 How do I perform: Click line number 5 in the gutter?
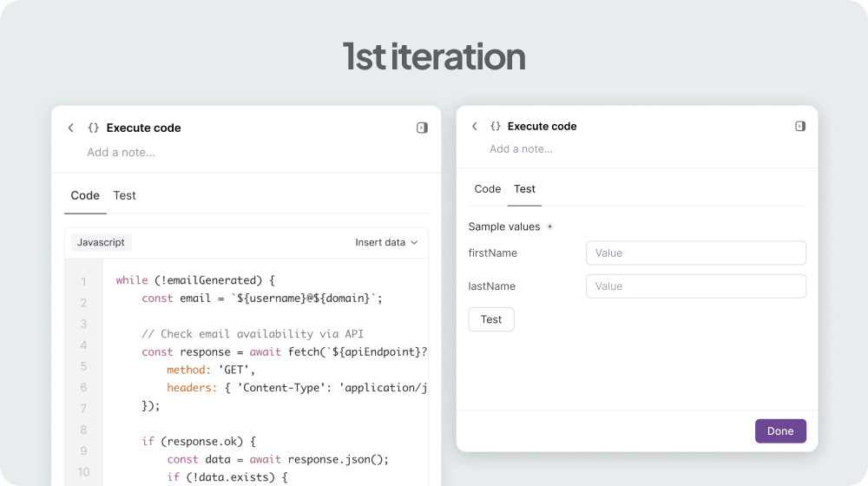83,366
